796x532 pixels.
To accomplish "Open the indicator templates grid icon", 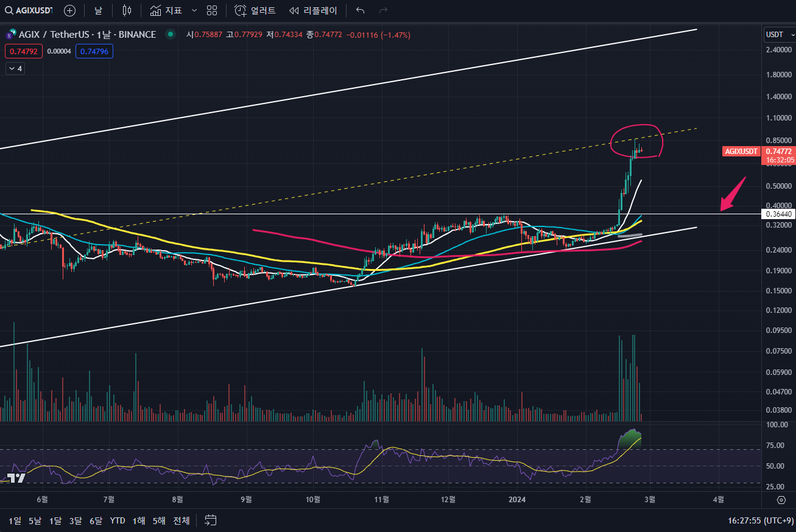I will click(x=212, y=10).
